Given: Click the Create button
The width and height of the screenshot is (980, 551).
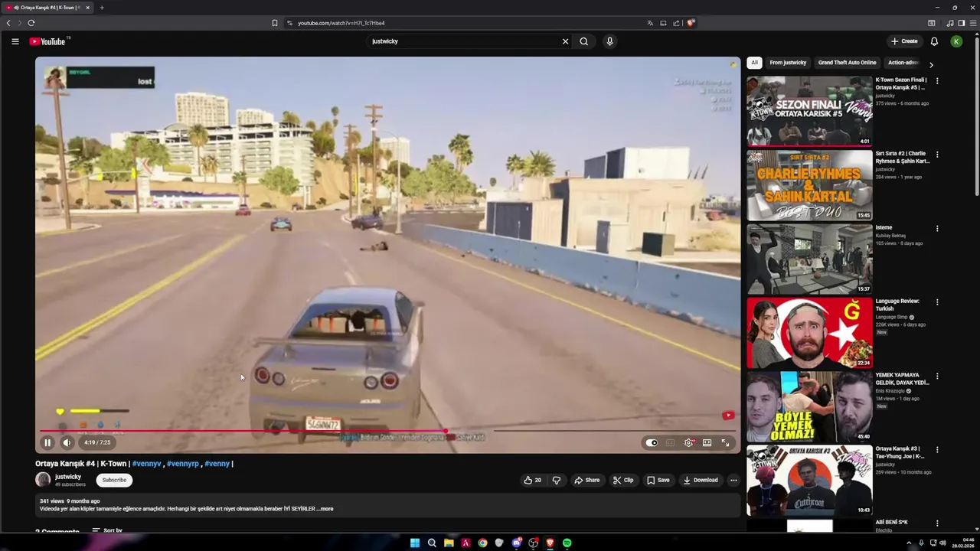Looking at the screenshot, I should click(904, 41).
